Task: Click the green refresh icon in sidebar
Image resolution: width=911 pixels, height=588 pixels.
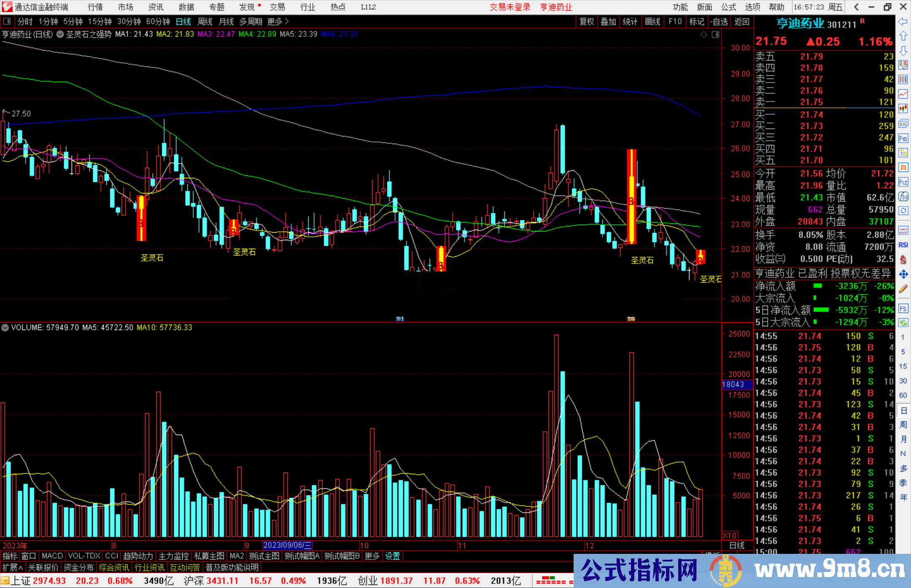Action: 903,323
